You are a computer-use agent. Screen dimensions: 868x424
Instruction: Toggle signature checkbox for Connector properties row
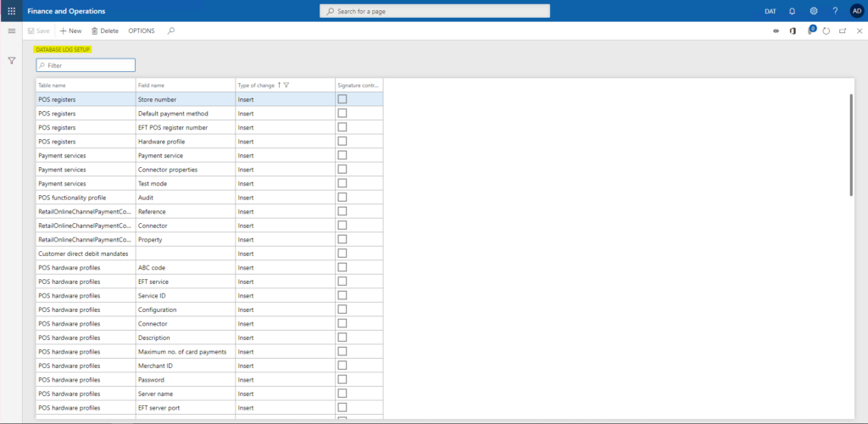pyautogui.click(x=342, y=170)
